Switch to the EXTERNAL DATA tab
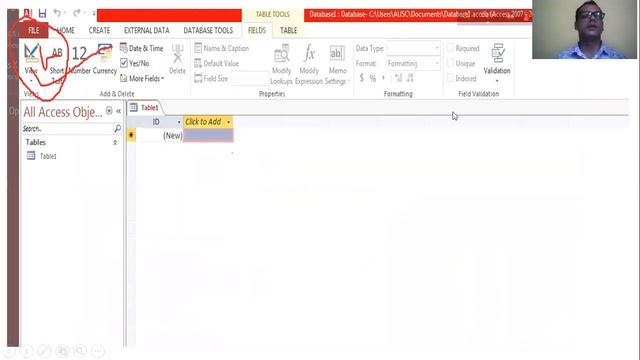Image resolution: width=640 pixels, height=360 pixels. pyautogui.click(x=147, y=30)
